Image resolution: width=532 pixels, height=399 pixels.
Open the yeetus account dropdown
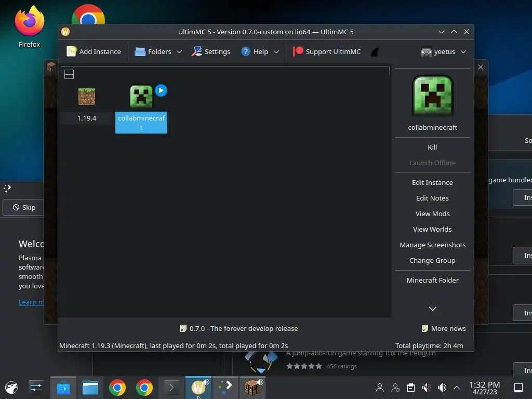tap(443, 51)
